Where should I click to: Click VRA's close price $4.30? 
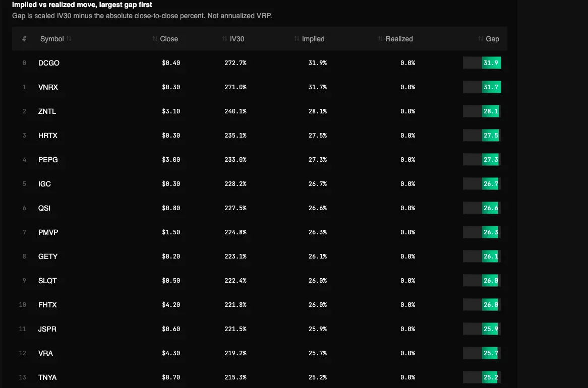point(171,353)
